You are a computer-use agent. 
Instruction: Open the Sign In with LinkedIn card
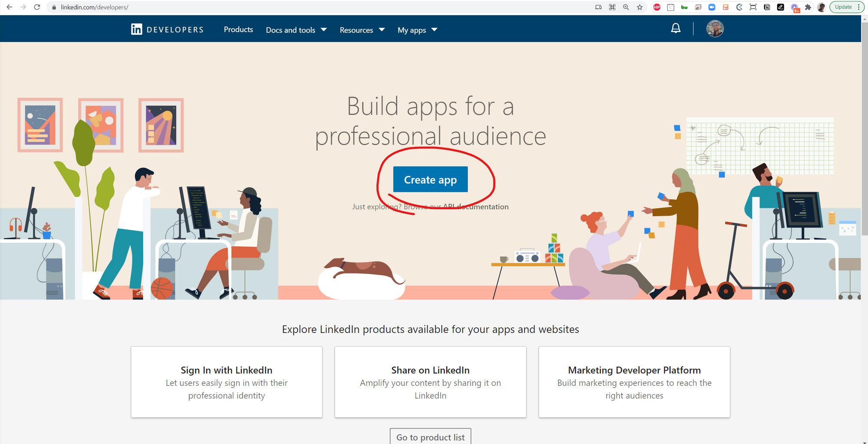tap(227, 382)
